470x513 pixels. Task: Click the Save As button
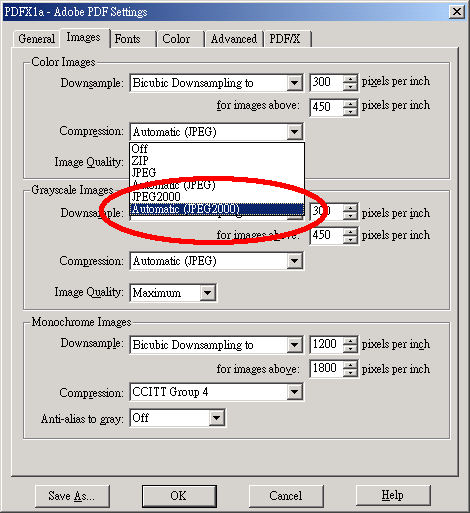tap(72, 496)
